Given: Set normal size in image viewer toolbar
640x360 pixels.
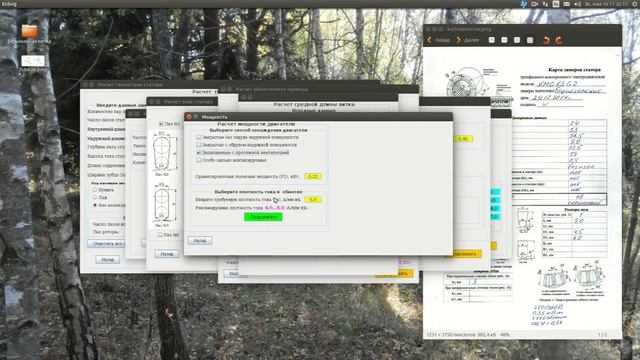Looking at the screenshot, I should click(517, 40).
